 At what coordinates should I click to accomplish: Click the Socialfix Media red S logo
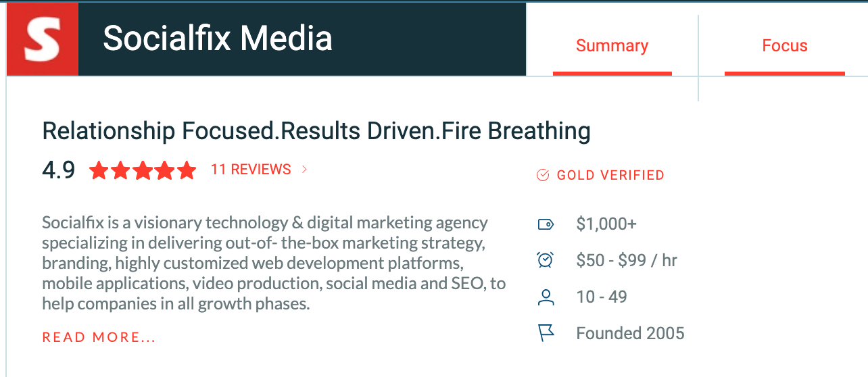[x=43, y=40]
